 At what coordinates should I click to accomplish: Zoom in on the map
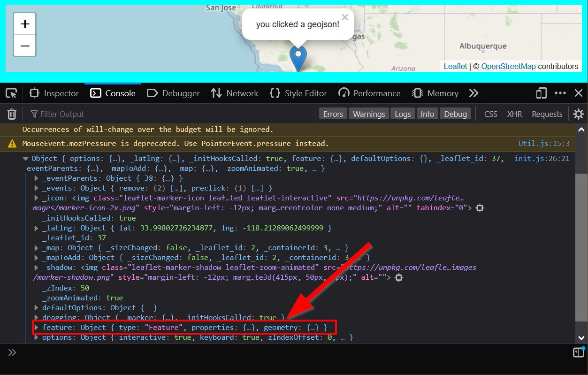25,24
